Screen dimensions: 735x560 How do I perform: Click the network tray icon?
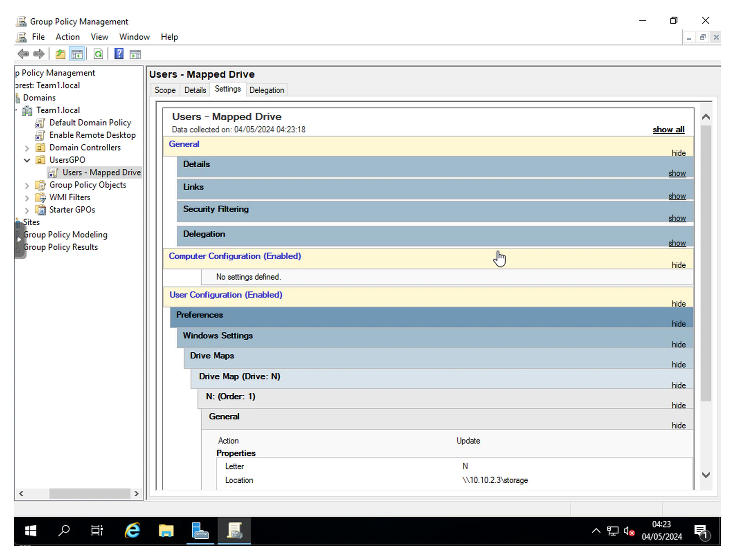[612, 531]
